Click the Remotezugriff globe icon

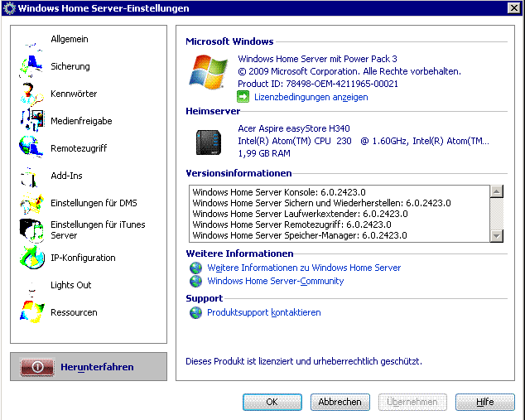tap(31, 148)
